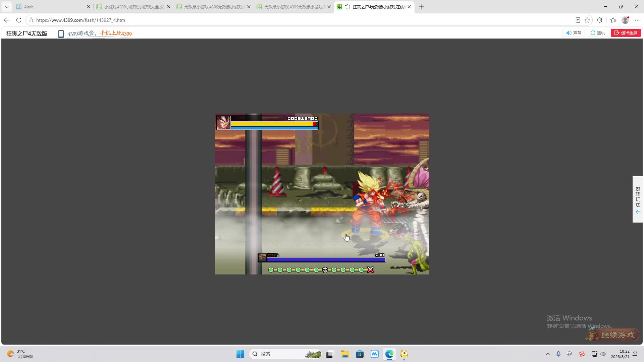The image size is (644, 362).
Task: Click the boss purple health bar
Action: click(326, 260)
